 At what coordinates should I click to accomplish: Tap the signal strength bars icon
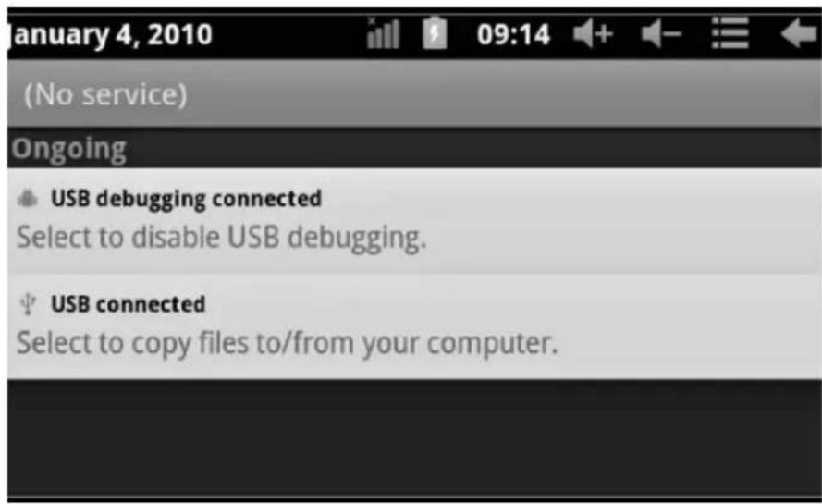(x=383, y=33)
